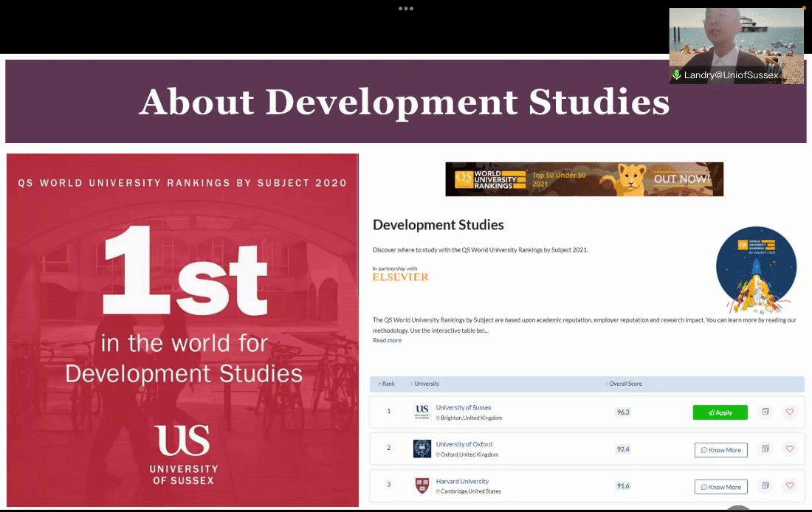The height and width of the screenshot is (512, 812).
Task: Sort the table by Overall Score column
Action: tap(624, 384)
